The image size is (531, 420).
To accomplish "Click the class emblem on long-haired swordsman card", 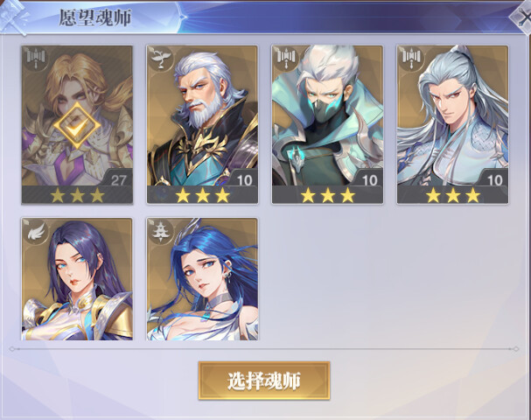I will pos(411,59).
